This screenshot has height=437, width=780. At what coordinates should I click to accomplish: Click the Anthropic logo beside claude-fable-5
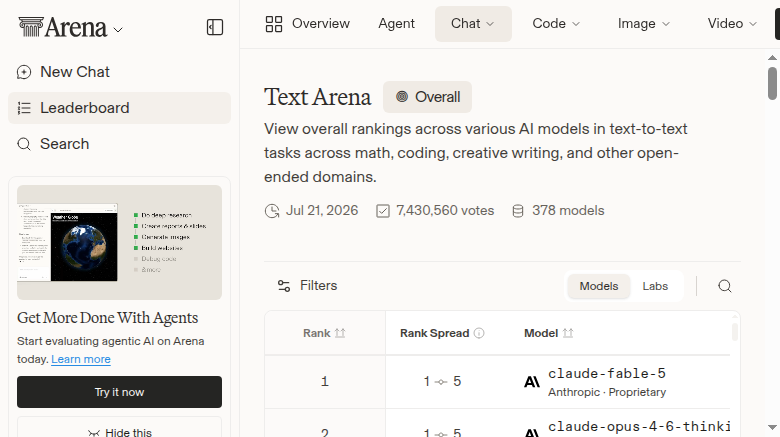pos(532,382)
